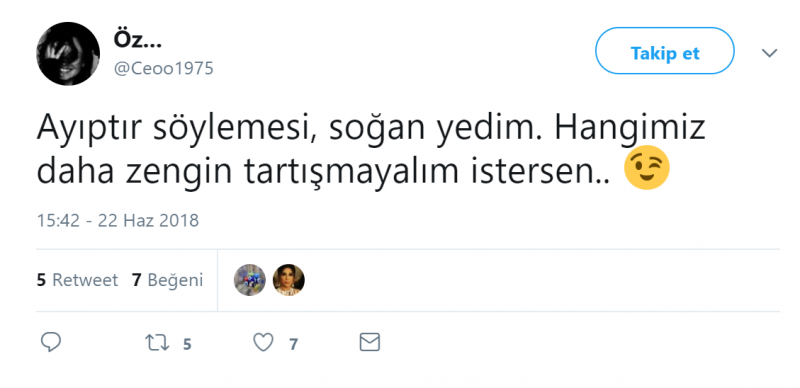Click the 15:42 - 22 Haz 2018 timestamp
This screenshot has height=388, width=800.
coord(117,221)
